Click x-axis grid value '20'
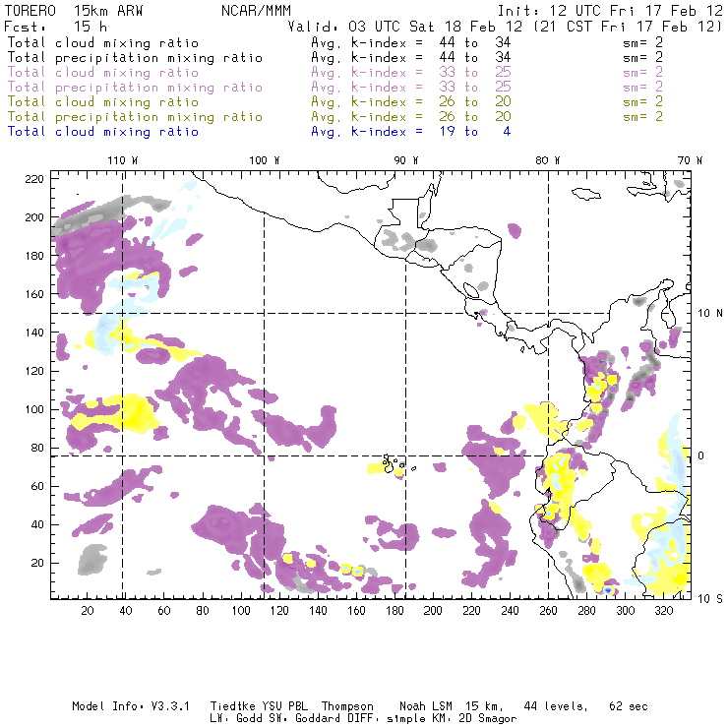728x728 pixels. (88, 611)
